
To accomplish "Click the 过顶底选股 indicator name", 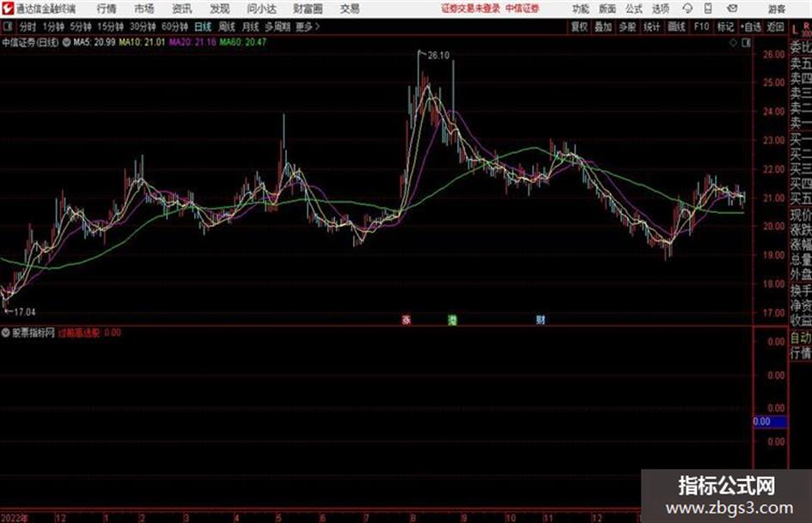I will coord(79,332).
